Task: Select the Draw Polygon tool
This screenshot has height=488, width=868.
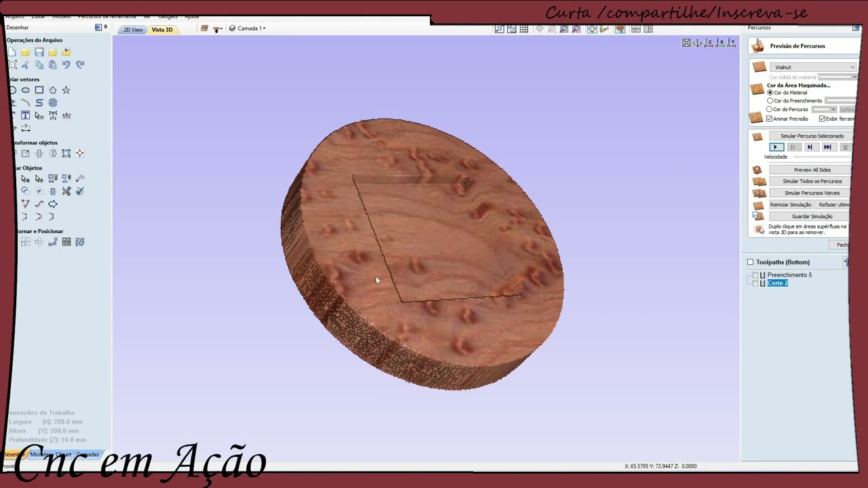Action: tap(52, 90)
